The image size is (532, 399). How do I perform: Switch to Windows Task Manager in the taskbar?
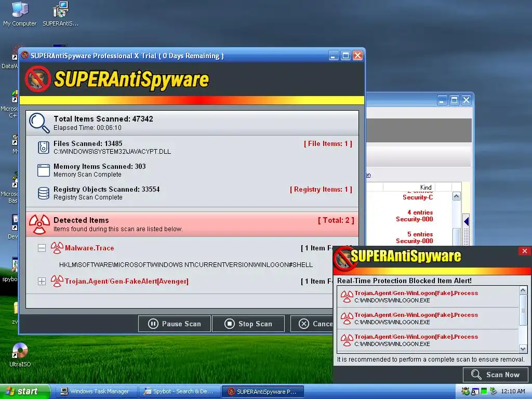(x=95, y=392)
